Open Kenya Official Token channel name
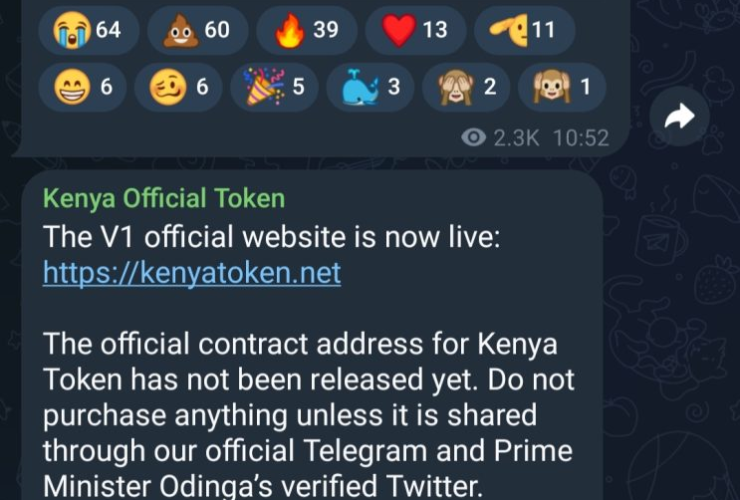Image resolution: width=740 pixels, height=500 pixels. coord(164,198)
